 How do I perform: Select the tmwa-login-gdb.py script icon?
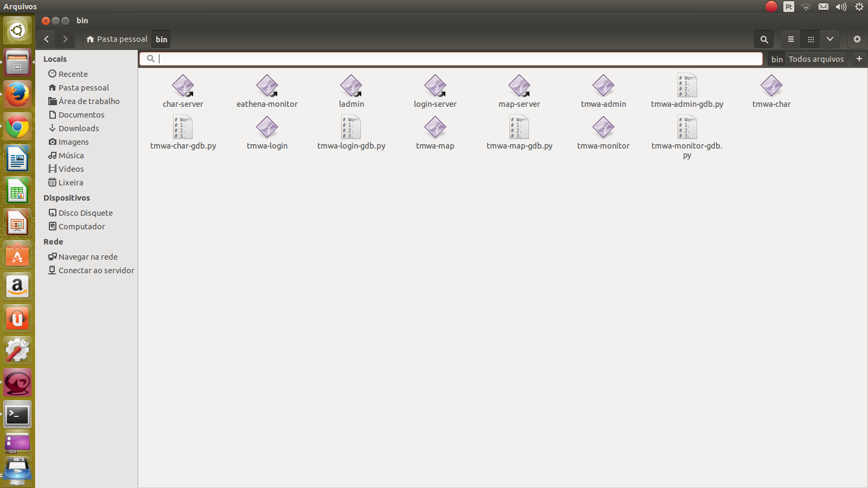point(351,127)
